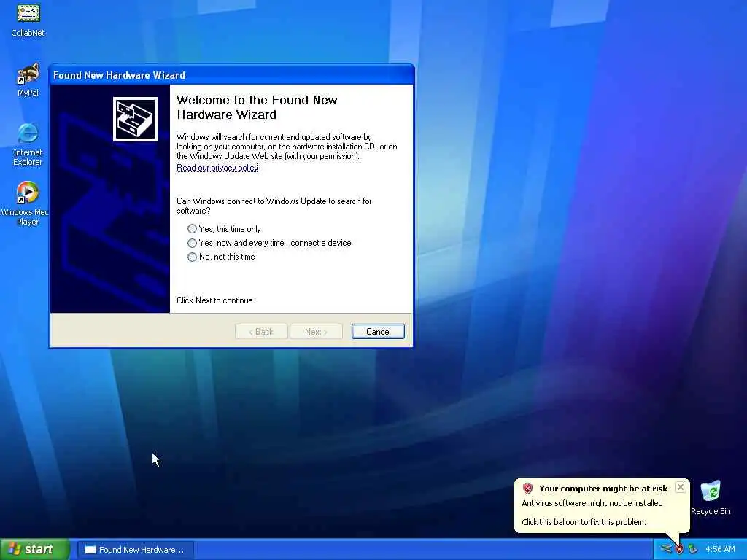Select the MyPal desktop shortcut
747x560 pixels.
pos(28,80)
